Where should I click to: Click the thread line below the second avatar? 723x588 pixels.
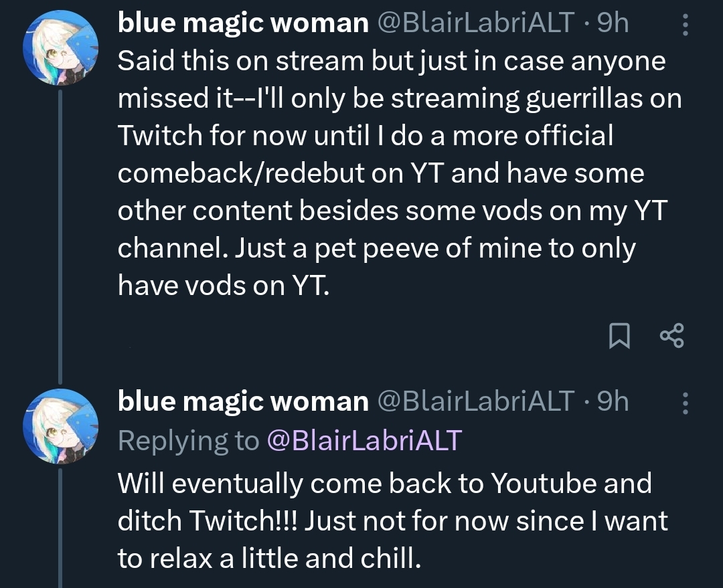61,528
